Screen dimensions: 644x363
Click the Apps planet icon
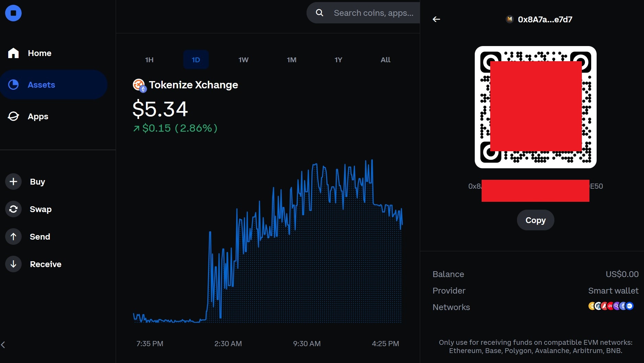13,116
